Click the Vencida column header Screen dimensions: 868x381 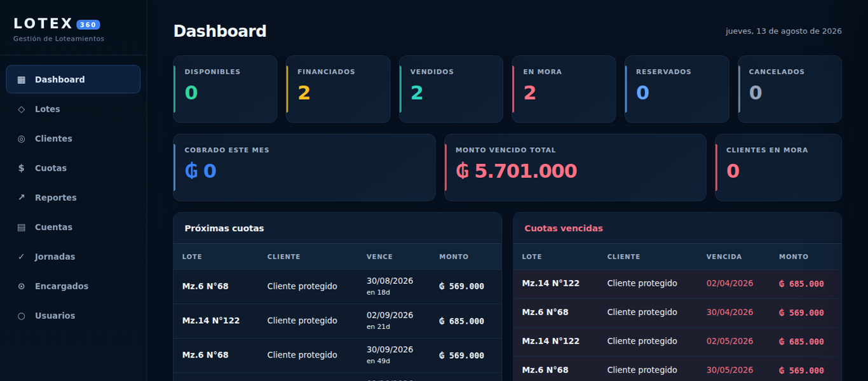724,257
